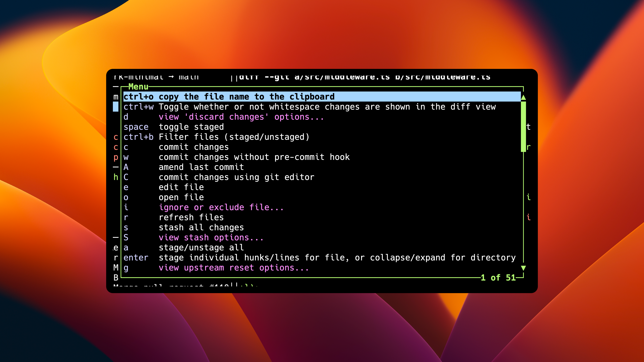Image resolution: width=644 pixels, height=362 pixels.
Task: Select commit changes option with c
Action: tap(194, 147)
